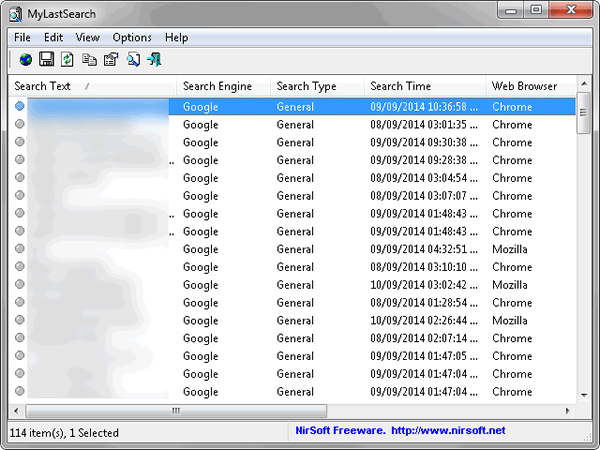Click search time 08/09/2014 03:10:10 cell
Image resolution: width=600 pixels, height=450 pixels.
pos(424,267)
